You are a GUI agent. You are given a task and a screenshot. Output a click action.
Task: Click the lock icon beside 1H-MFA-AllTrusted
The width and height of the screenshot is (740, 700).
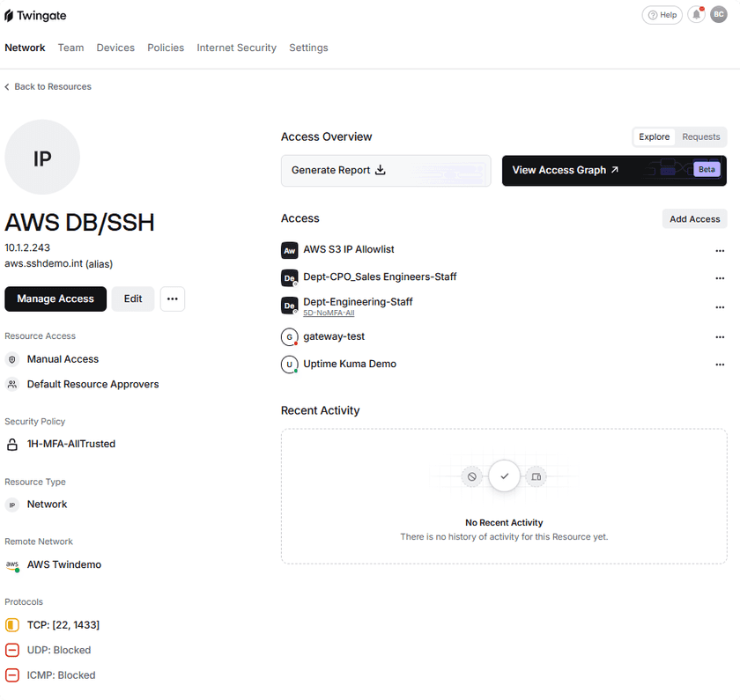point(12,445)
